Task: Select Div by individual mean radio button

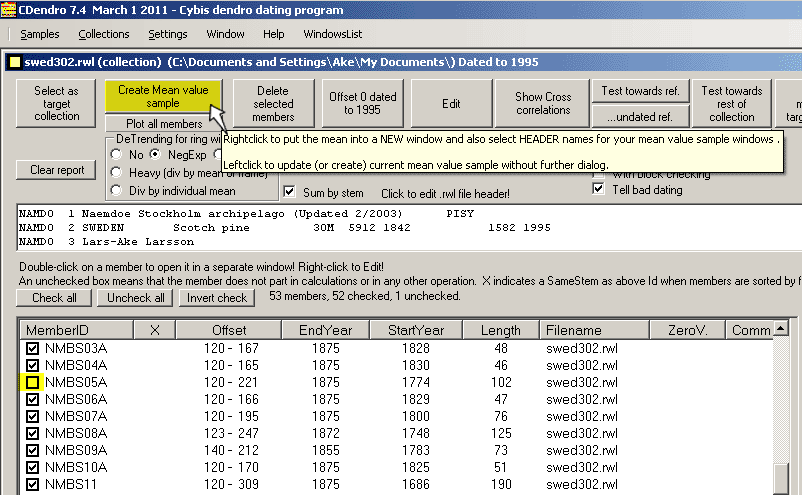Action: 117,191
